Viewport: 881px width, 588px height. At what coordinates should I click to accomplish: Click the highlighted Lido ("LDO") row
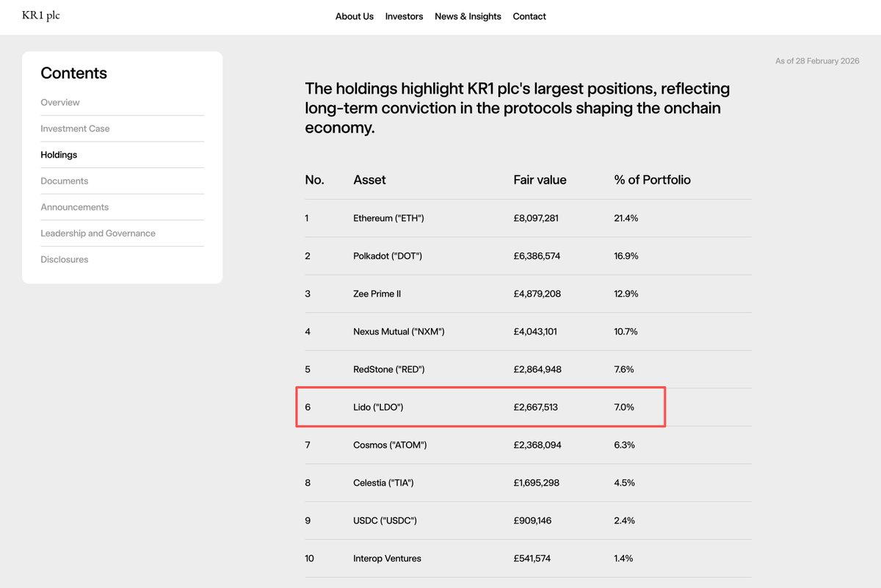(x=481, y=407)
